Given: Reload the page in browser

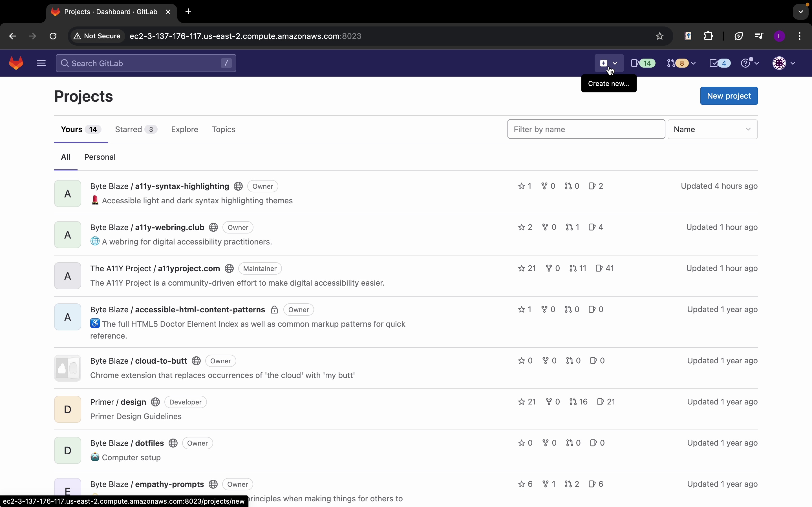Looking at the screenshot, I should click(x=53, y=36).
